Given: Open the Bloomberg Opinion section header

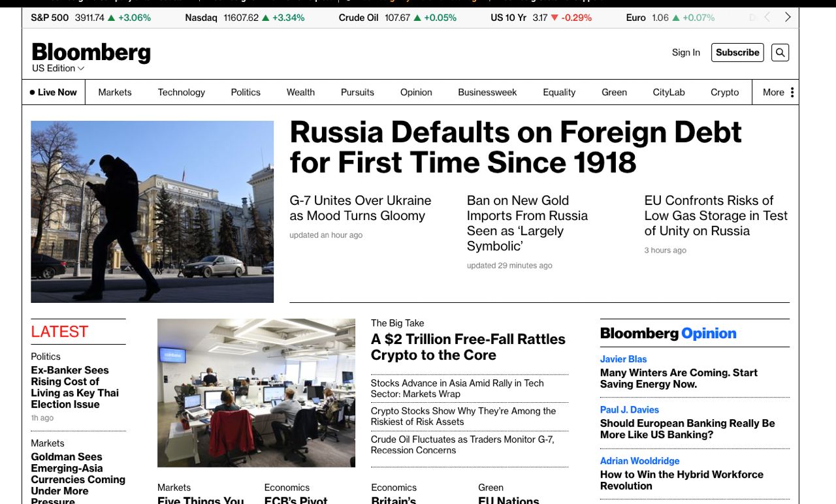Looking at the screenshot, I should coord(667,334).
